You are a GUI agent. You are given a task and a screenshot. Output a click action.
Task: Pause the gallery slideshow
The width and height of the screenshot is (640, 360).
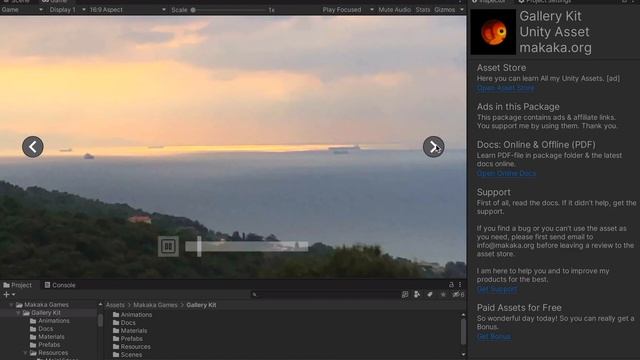(x=168, y=246)
